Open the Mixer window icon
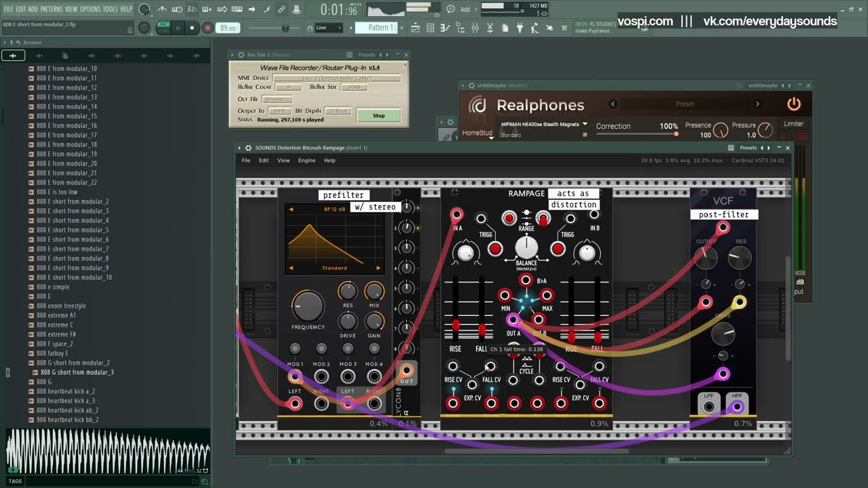Image resolution: width=868 pixels, height=488 pixels. point(475,28)
